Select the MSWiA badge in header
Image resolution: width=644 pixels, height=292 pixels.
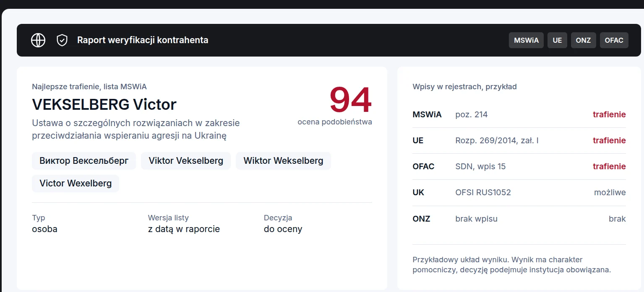coord(526,40)
